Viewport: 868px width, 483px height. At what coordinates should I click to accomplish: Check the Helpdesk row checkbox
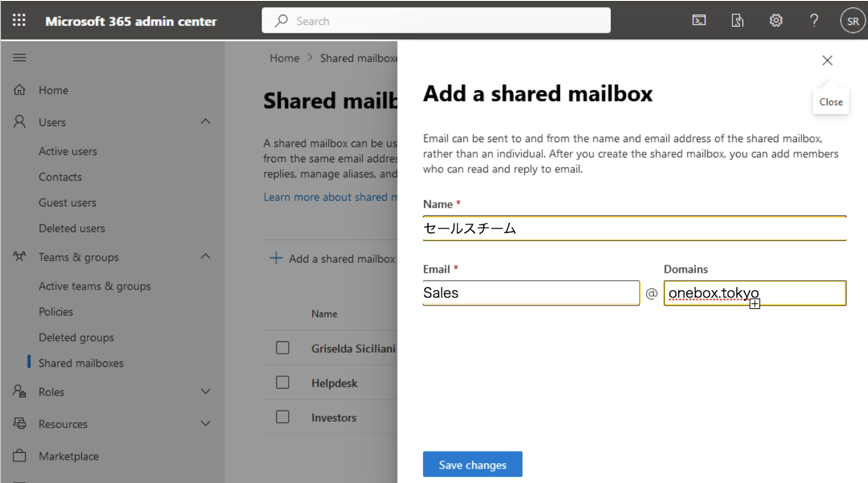click(283, 383)
